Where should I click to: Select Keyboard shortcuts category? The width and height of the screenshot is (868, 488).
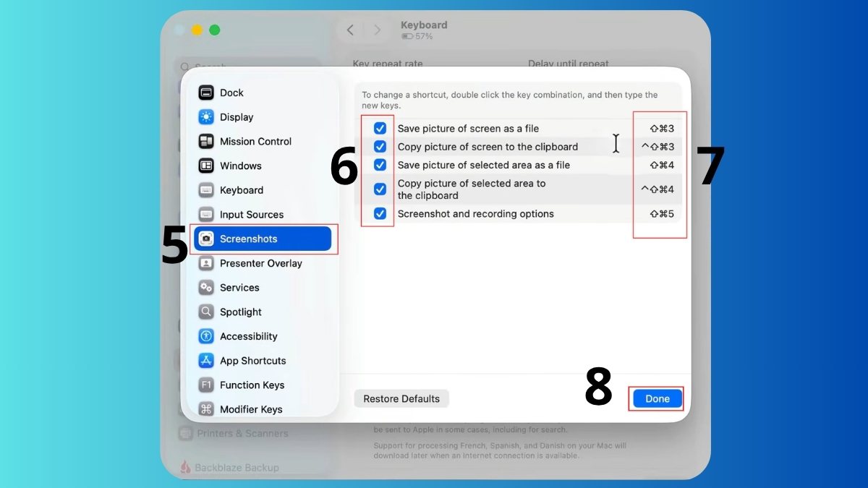(x=263, y=190)
